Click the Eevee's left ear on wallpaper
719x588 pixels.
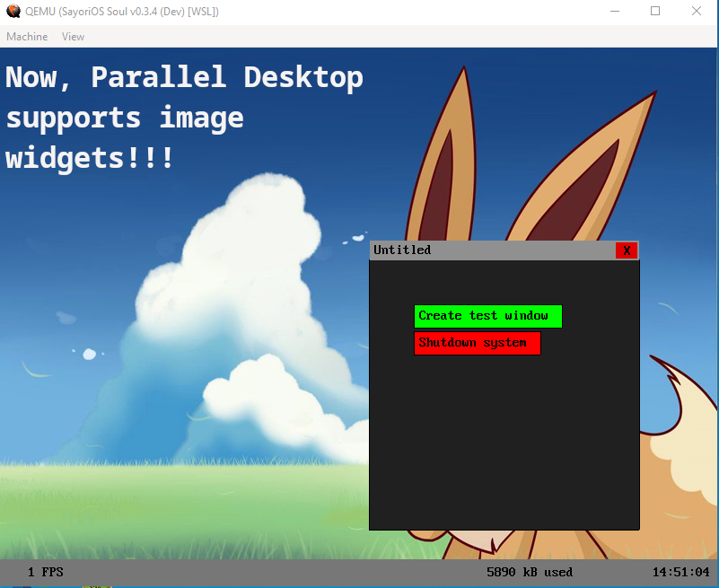[443, 156]
